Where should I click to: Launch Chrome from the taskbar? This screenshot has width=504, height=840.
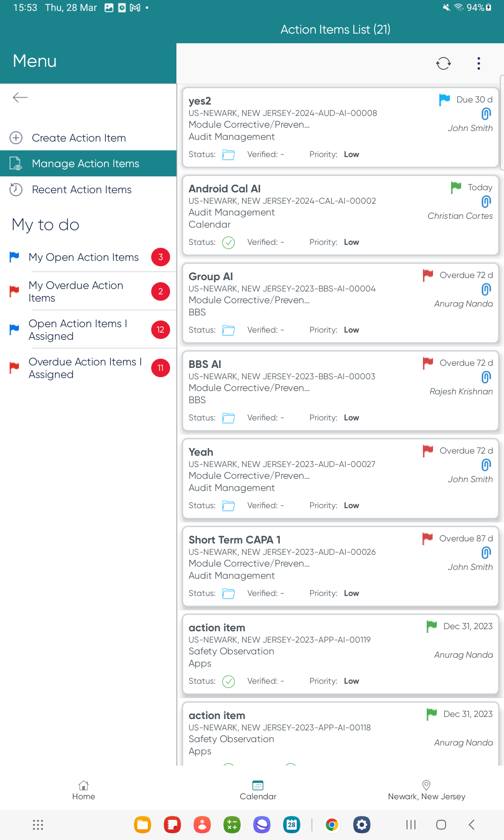point(332,825)
